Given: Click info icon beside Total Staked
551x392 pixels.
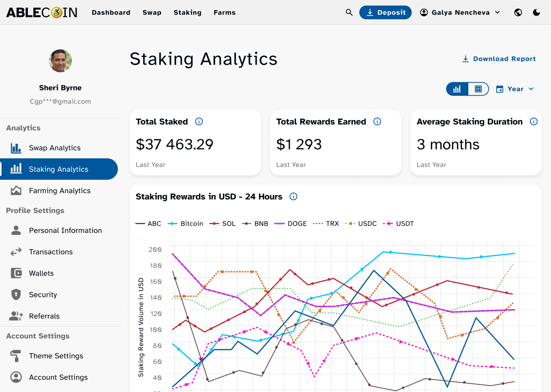Looking at the screenshot, I should (x=199, y=122).
